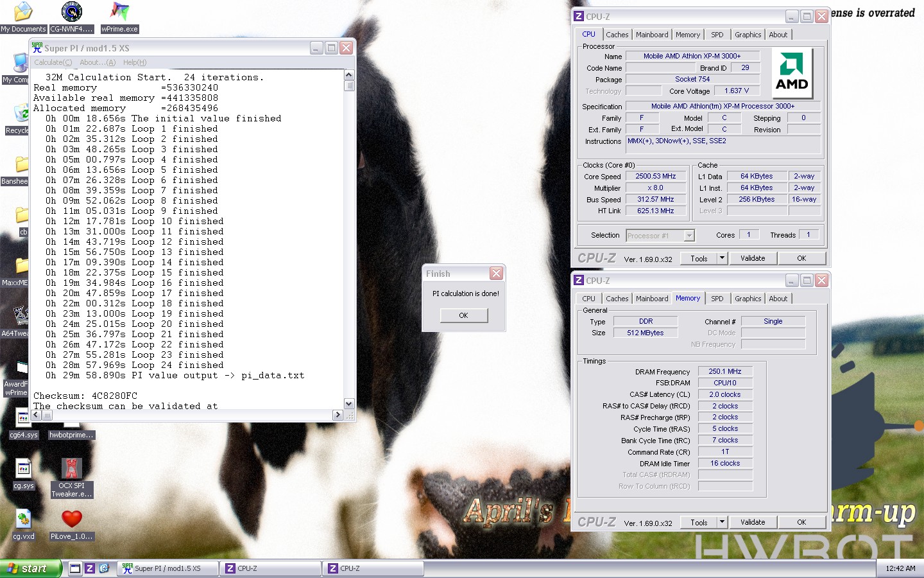The image size is (924, 578).
Task: Click Validate in bottom CPU-Z window
Action: (x=753, y=522)
